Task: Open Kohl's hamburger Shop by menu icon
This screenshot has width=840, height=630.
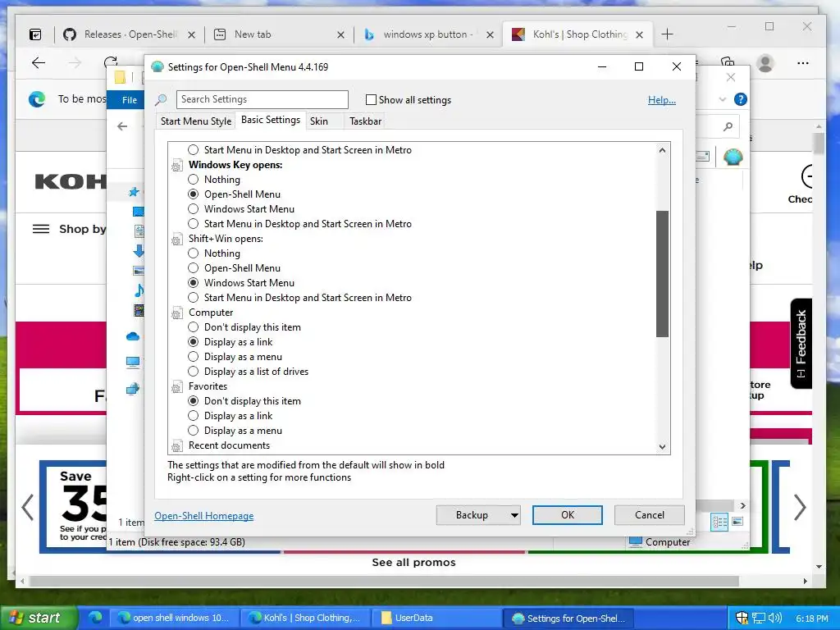Action: tap(41, 229)
